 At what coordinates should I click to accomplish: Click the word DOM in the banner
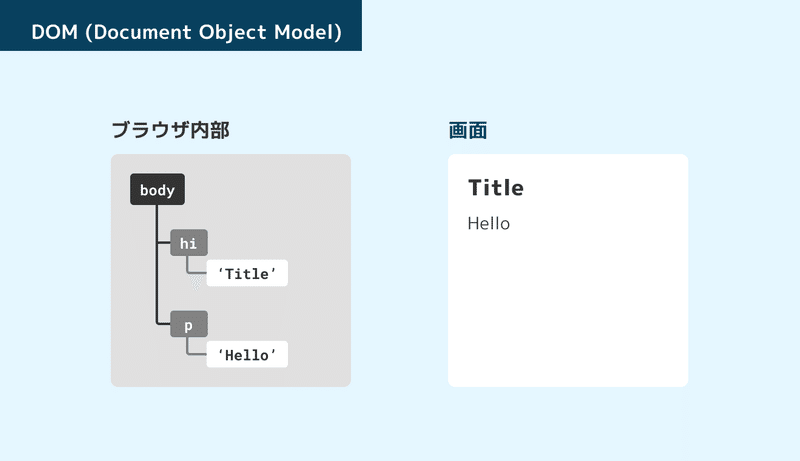click(55, 32)
